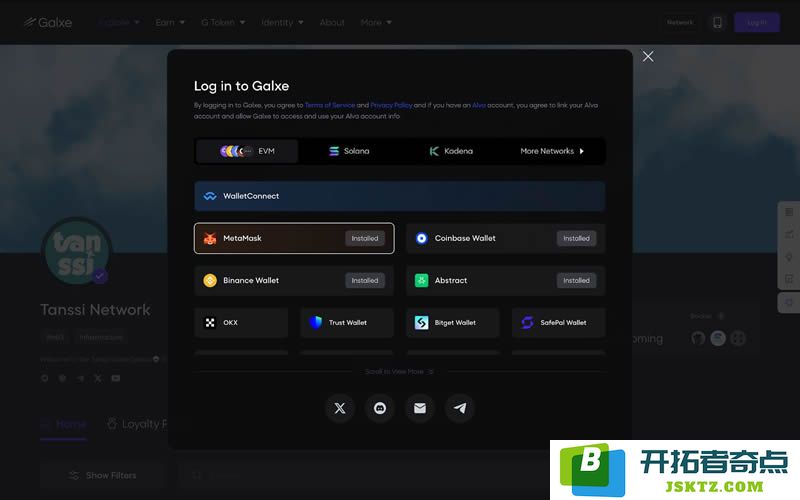800x500 pixels.
Task: Log in with Discord icon
Action: 380,408
